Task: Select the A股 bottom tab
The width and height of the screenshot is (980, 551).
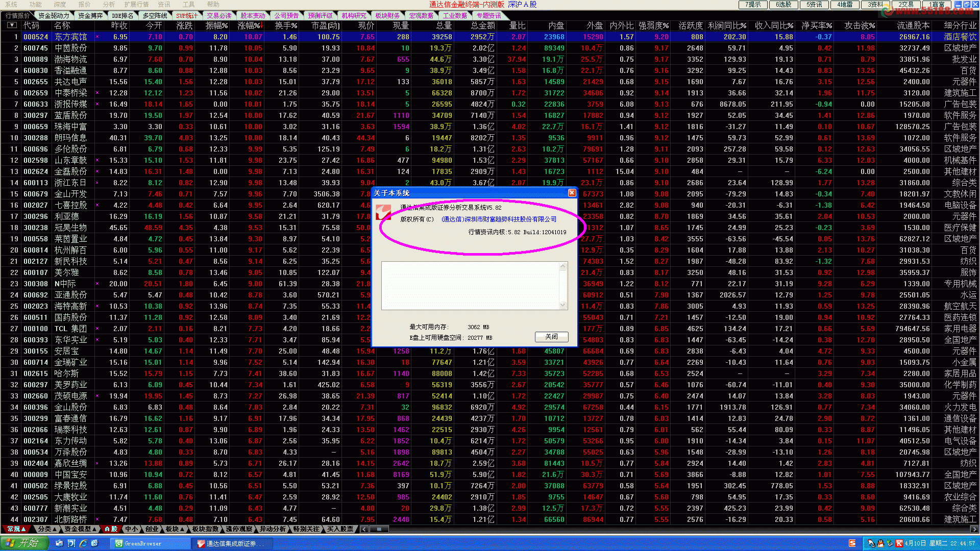Action: tap(111, 529)
